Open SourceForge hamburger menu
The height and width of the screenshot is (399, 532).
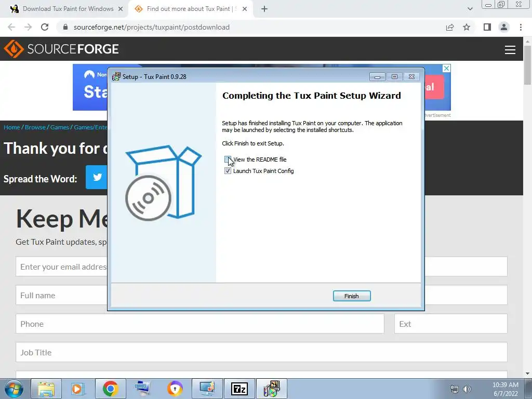pos(510,49)
